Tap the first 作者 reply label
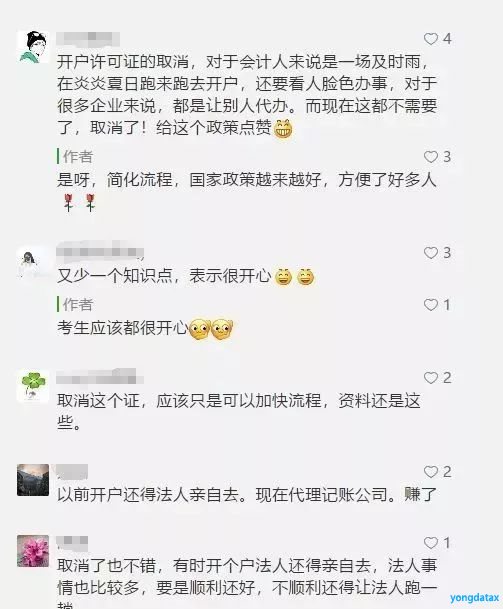The image size is (503, 609). 78,157
